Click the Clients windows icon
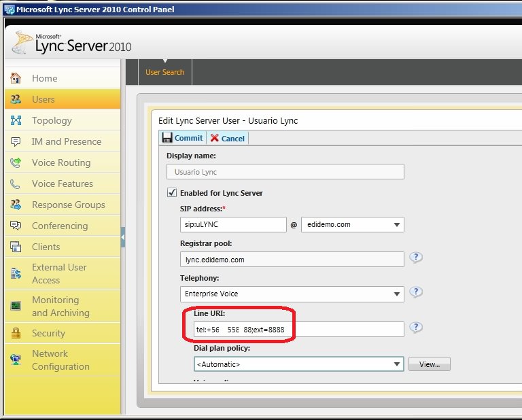This screenshot has height=420, width=522. [16, 247]
